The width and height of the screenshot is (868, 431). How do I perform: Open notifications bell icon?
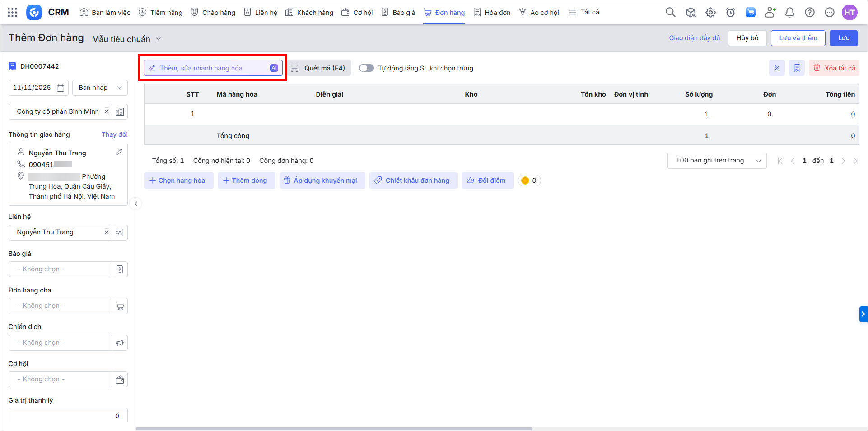[x=789, y=13]
